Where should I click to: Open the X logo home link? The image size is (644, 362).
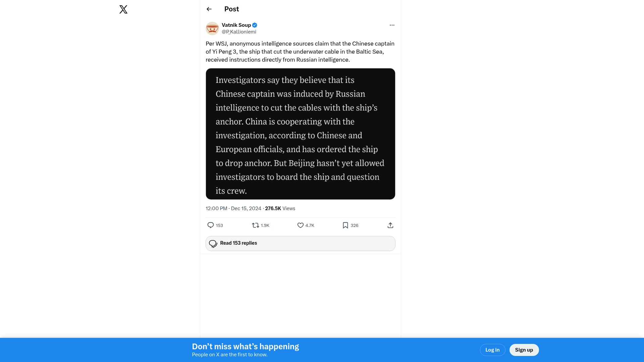tap(123, 9)
